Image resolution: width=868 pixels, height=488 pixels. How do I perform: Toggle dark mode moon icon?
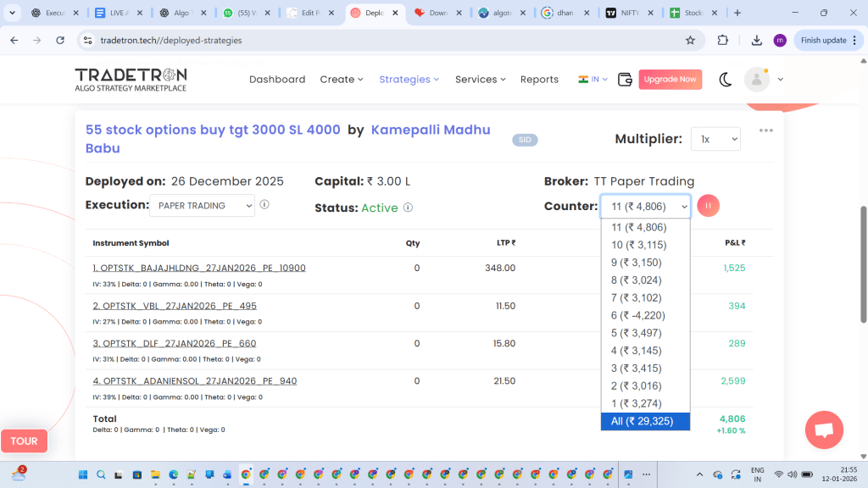click(x=726, y=80)
